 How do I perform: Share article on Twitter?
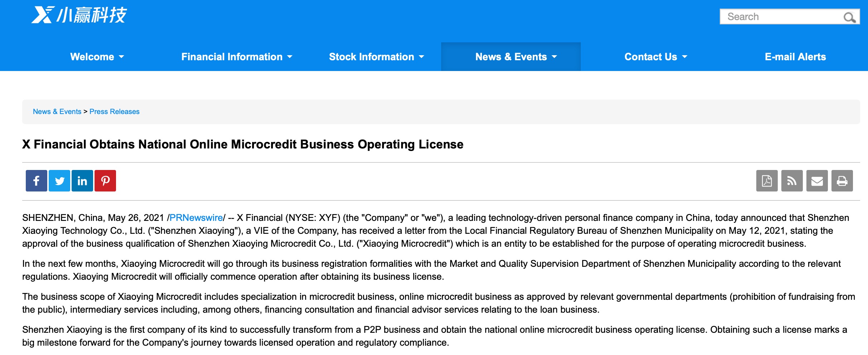pos(59,181)
